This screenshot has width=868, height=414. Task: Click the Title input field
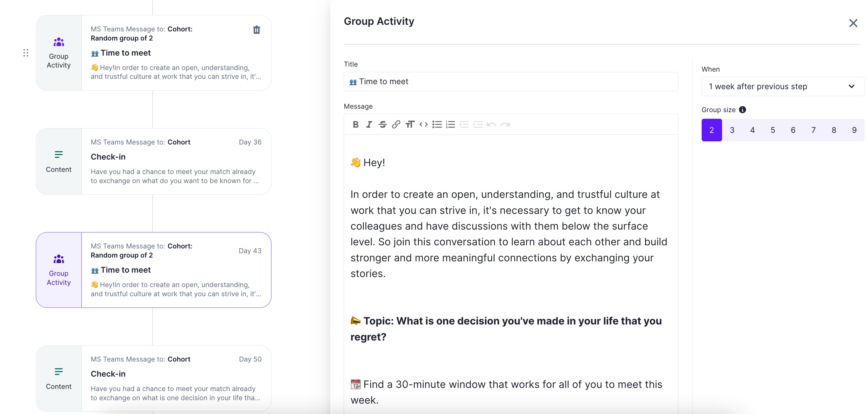pos(510,81)
